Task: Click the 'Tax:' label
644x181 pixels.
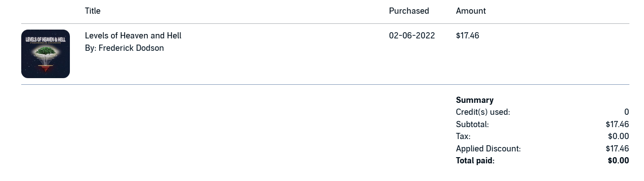Action: pos(463,136)
